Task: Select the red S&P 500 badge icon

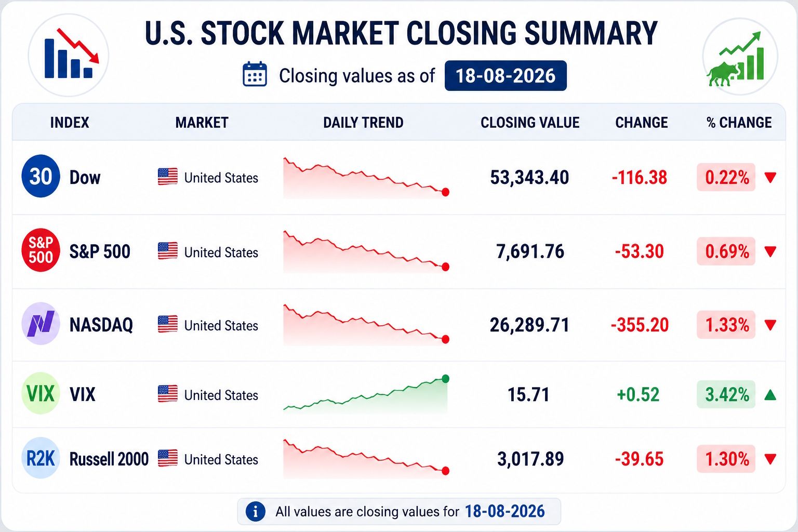Action: click(x=41, y=251)
